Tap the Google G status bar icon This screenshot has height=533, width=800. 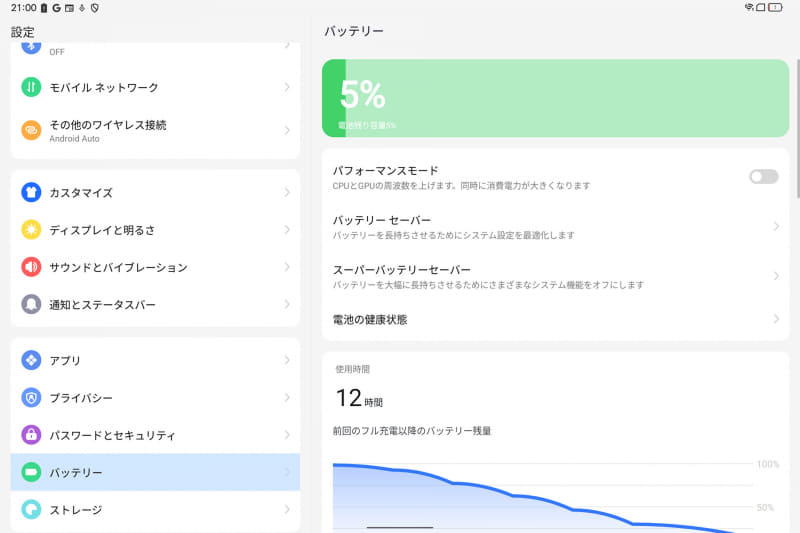point(57,8)
